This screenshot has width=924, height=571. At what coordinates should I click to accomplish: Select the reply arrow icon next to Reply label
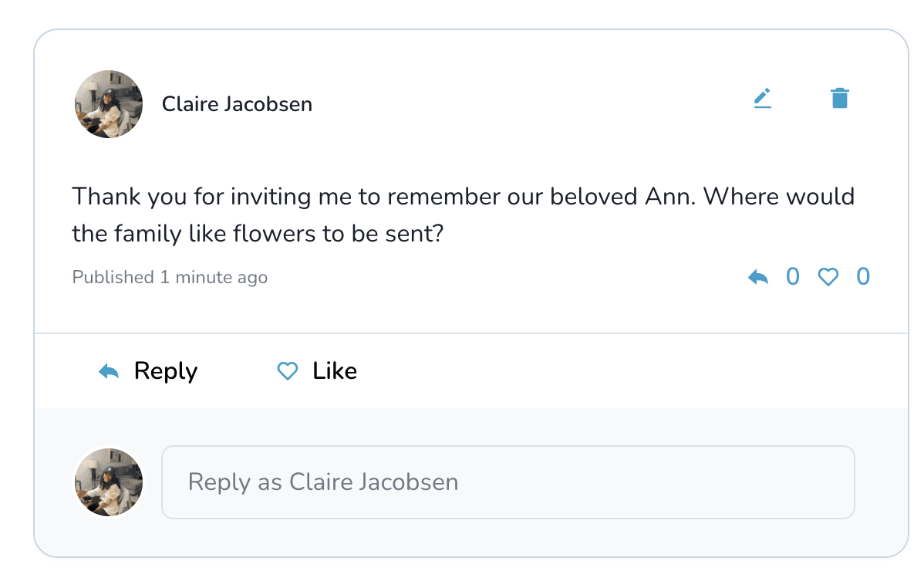[x=109, y=370]
